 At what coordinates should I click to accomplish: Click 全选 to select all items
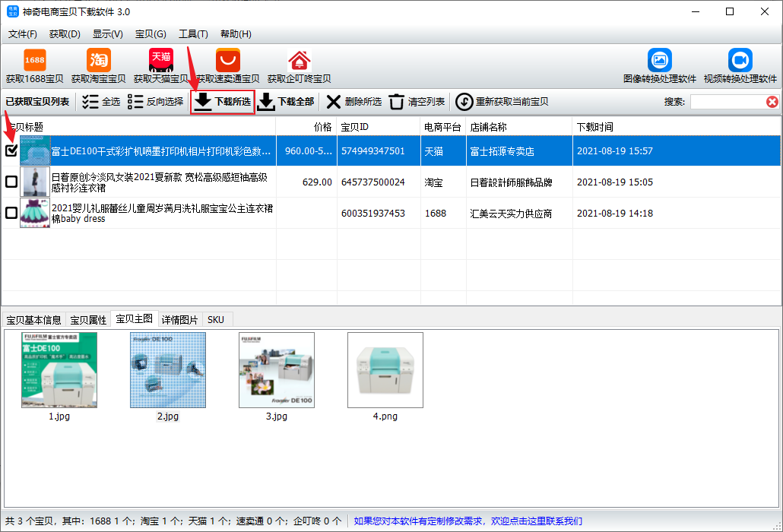tap(101, 102)
